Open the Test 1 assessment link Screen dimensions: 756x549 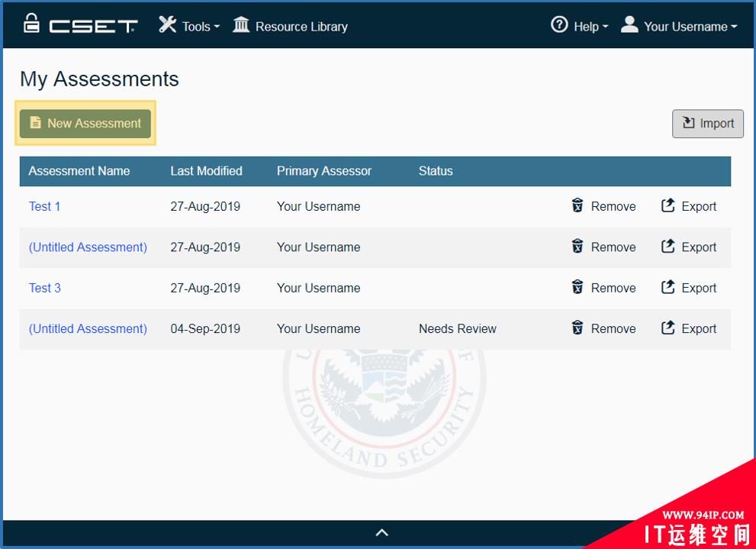45,206
